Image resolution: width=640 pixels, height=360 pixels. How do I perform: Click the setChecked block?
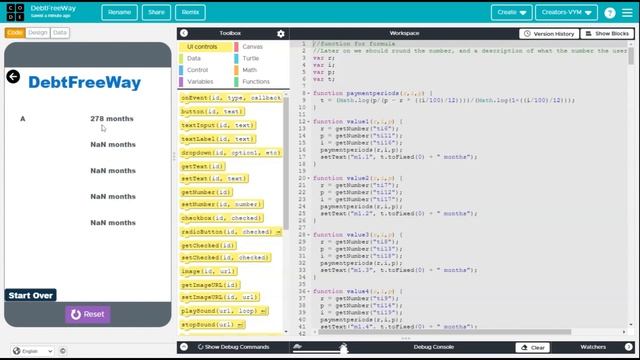coord(225,258)
